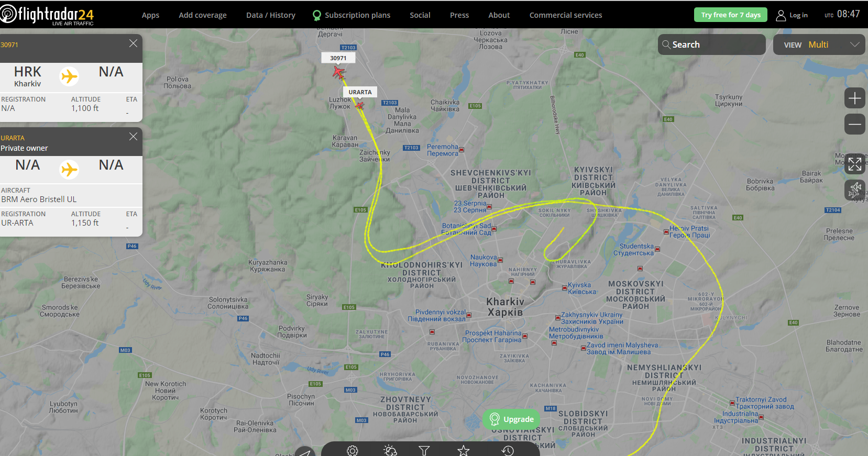This screenshot has width=868, height=456.
Task: Open the Apps menu
Action: 150,15
